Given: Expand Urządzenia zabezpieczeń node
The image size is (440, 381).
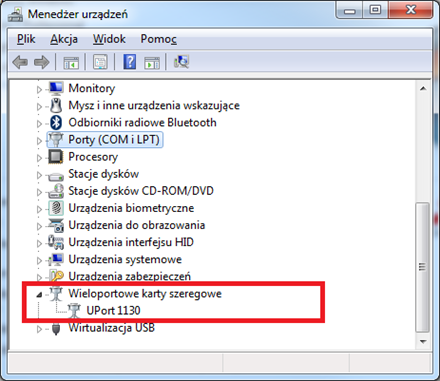Looking at the screenshot, I should click(39, 277).
